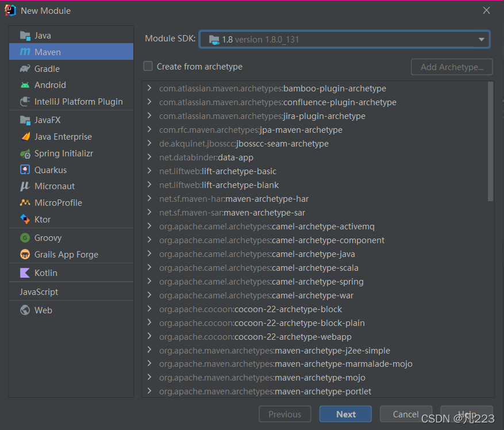The height and width of the screenshot is (430, 504).
Task: Select the Java Enterprise icon
Action: click(x=25, y=137)
